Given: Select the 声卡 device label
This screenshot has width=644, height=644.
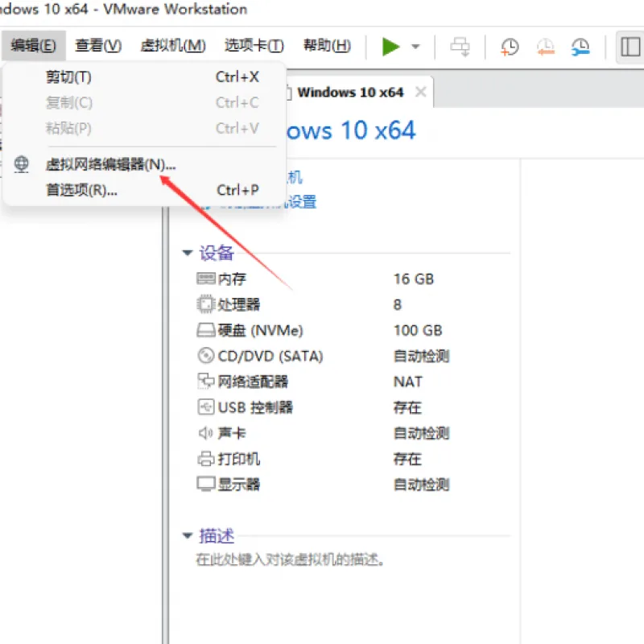Looking at the screenshot, I should coord(232,433).
